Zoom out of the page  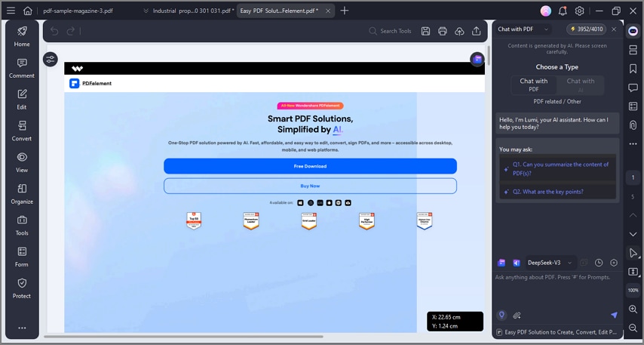(633, 328)
